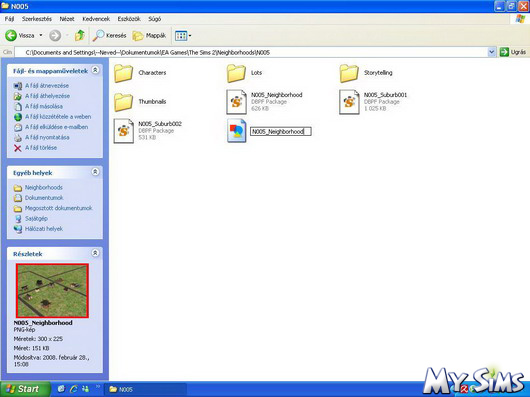530x397 pixels.
Task: Open the Keresés search tool
Action: (x=109, y=35)
